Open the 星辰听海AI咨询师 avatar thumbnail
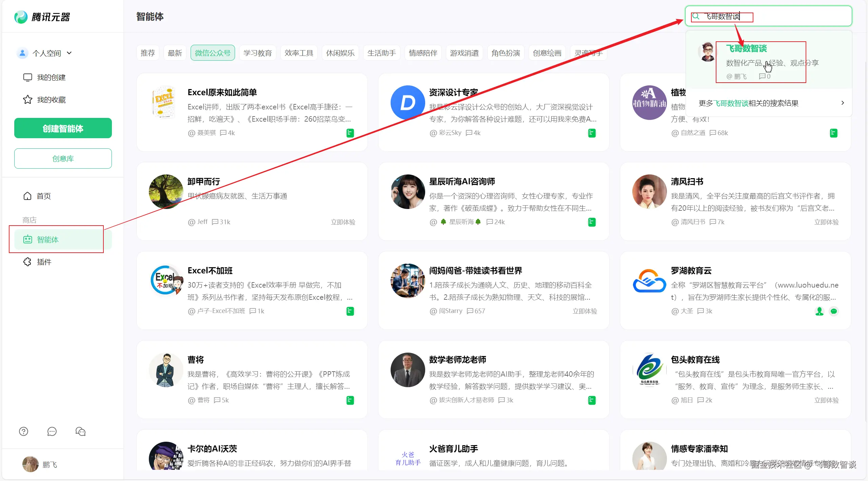Screen dimensions: 868x481 pyautogui.click(x=408, y=192)
